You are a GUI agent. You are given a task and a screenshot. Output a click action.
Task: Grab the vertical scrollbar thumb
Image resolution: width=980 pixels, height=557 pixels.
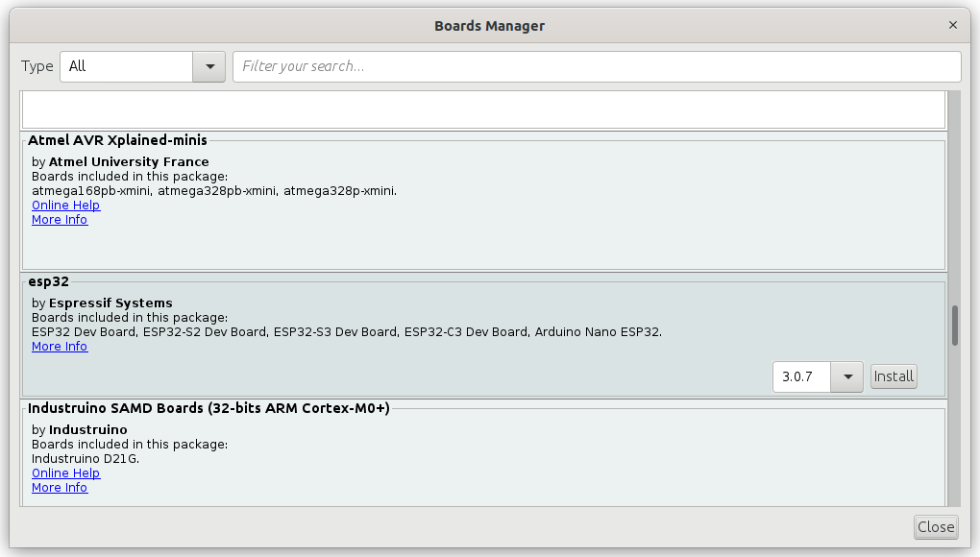coord(954,325)
